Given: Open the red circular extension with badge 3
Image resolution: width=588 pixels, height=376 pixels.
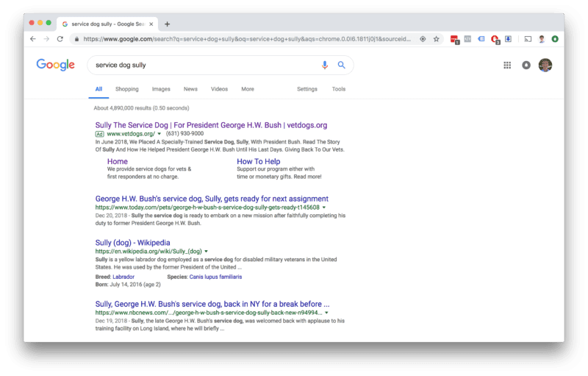Looking at the screenshot, I should tap(495, 40).
